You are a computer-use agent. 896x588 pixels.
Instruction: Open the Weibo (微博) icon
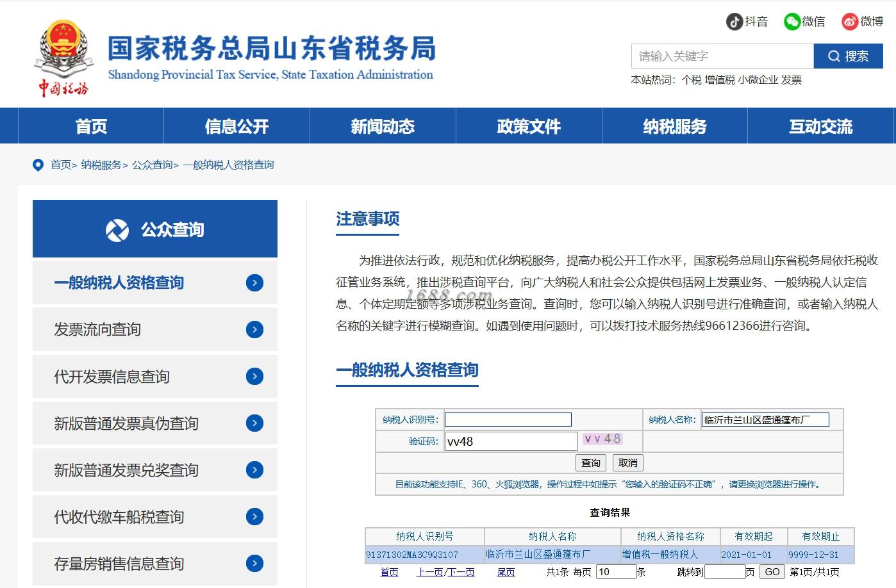pyautogui.click(x=850, y=22)
